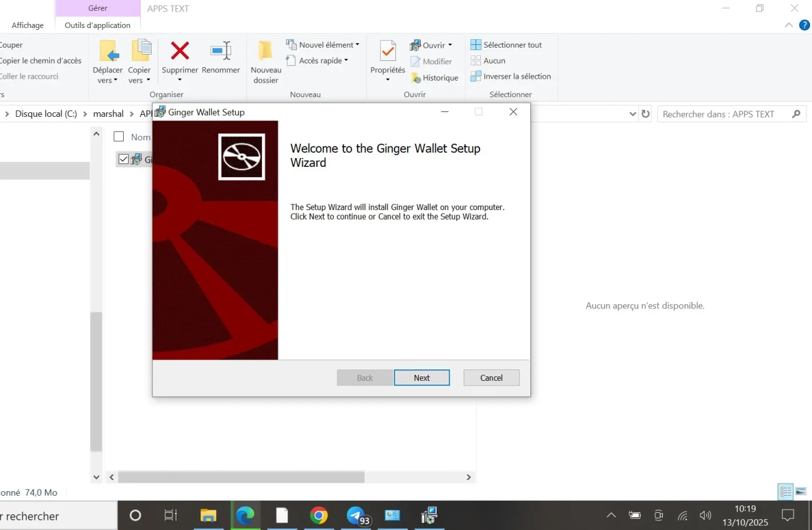Click the vertical scrollbar up arrow

96,134
